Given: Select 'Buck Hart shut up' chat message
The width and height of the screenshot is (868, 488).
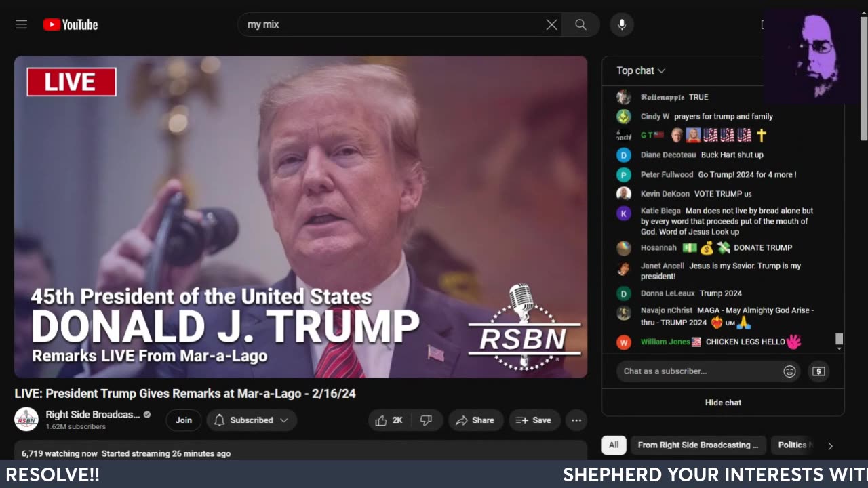Looking at the screenshot, I should point(732,155).
